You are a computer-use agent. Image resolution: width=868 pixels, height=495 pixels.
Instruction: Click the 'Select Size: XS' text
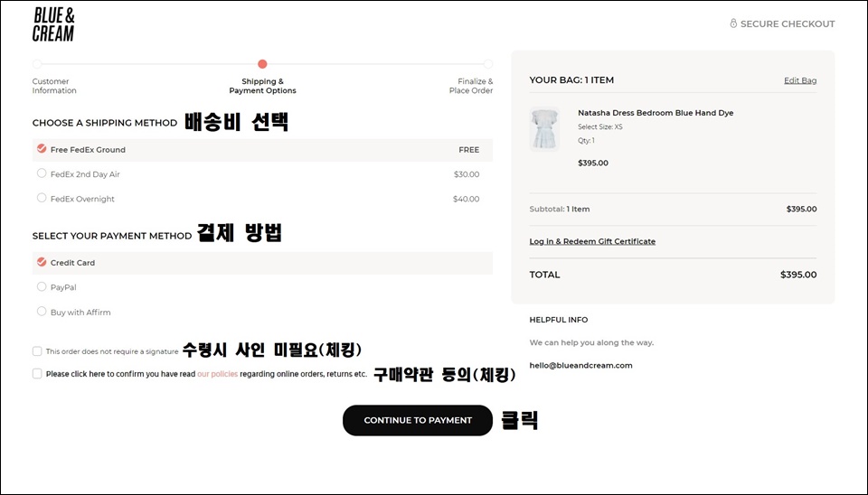[600, 126]
